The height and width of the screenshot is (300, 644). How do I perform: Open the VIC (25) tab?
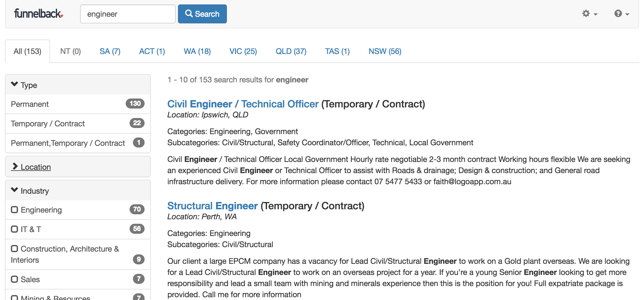pyautogui.click(x=243, y=51)
